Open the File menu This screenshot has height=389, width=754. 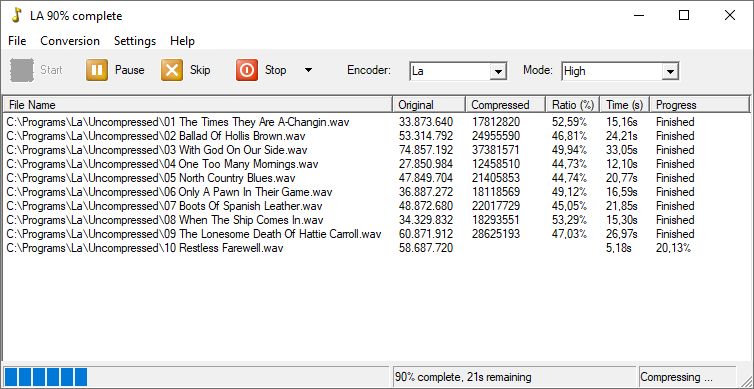pos(17,41)
